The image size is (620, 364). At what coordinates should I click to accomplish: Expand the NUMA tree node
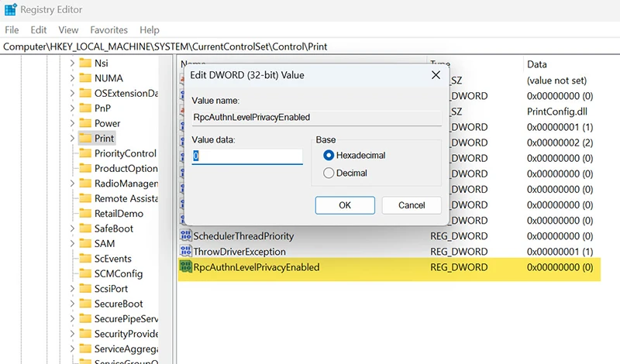coord(72,78)
